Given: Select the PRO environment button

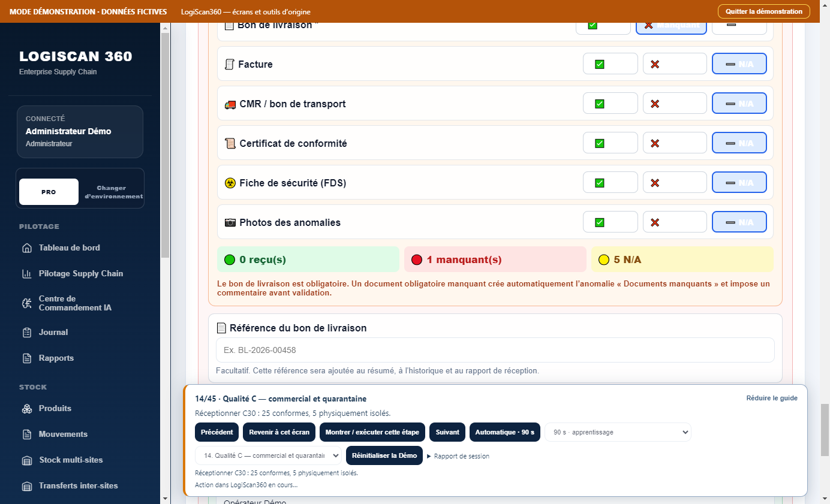Looking at the screenshot, I should pyautogui.click(x=49, y=192).
